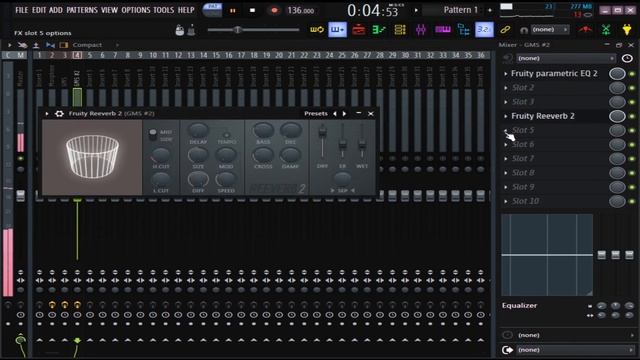Click the yellow plug icon in toolbar

tap(627, 29)
